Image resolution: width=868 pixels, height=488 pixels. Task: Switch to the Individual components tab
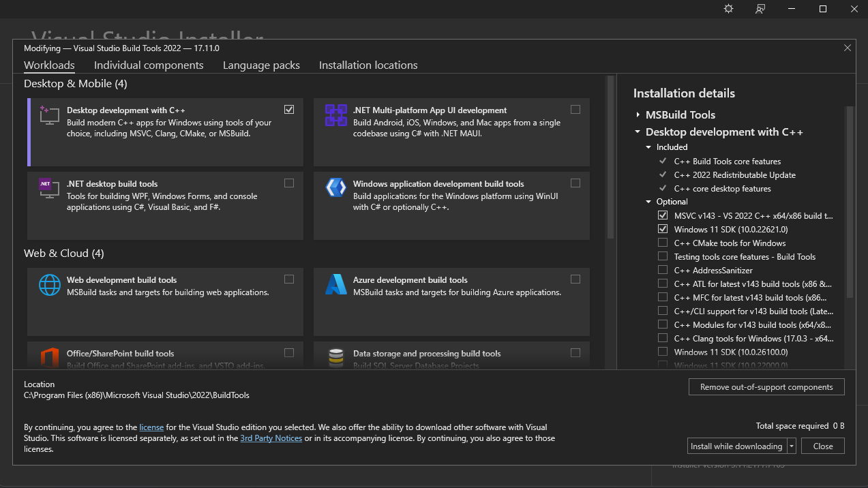[149, 65]
